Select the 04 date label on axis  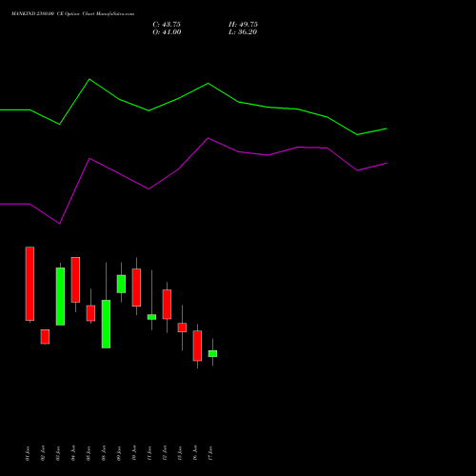click(x=73, y=453)
